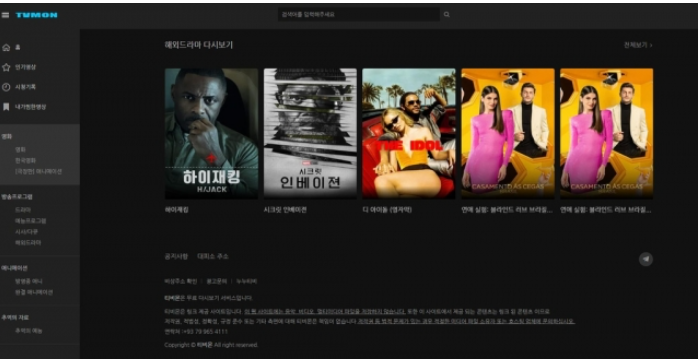Open the hamburger menu icon
Screen dimensions: 699x360
coord(5,15)
